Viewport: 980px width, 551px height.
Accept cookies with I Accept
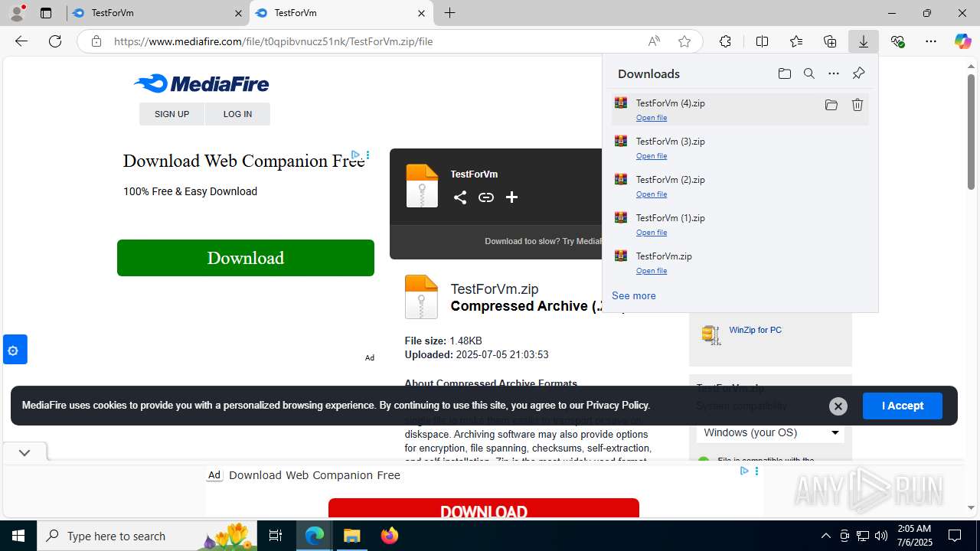click(x=903, y=406)
